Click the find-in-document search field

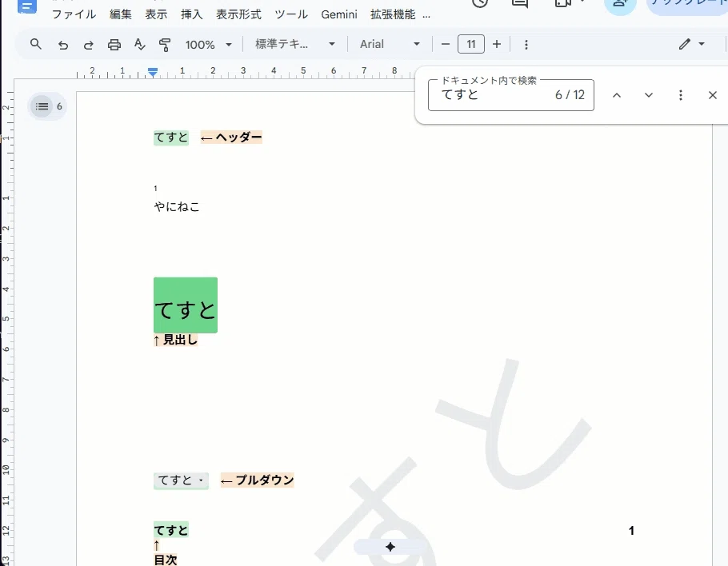tap(510, 94)
